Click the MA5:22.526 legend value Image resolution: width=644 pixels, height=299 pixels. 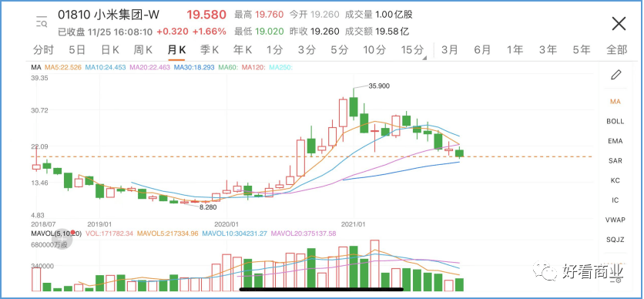64,67
